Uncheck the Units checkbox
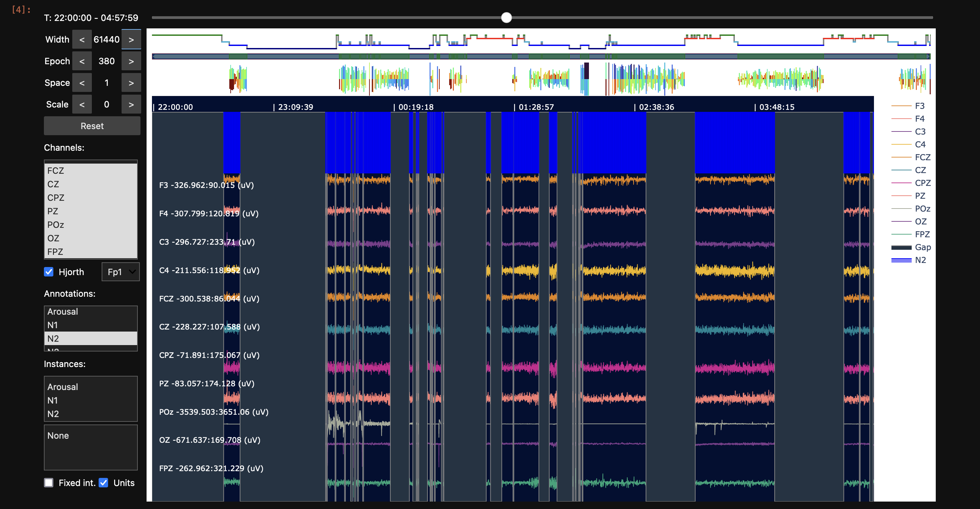The image size is (980, 509). point(103,483)
